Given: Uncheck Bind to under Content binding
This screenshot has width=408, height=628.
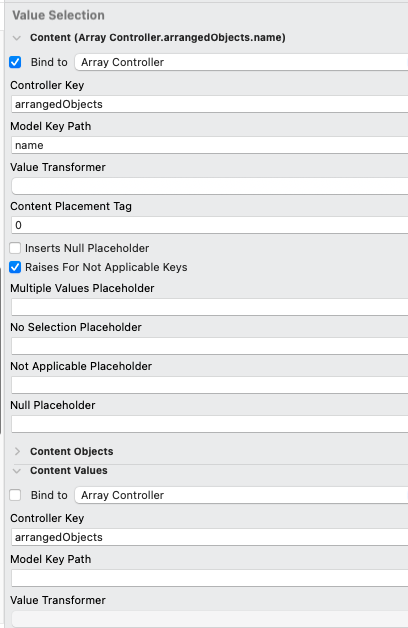Looking at the screenshot, I should tap(15, 62).
